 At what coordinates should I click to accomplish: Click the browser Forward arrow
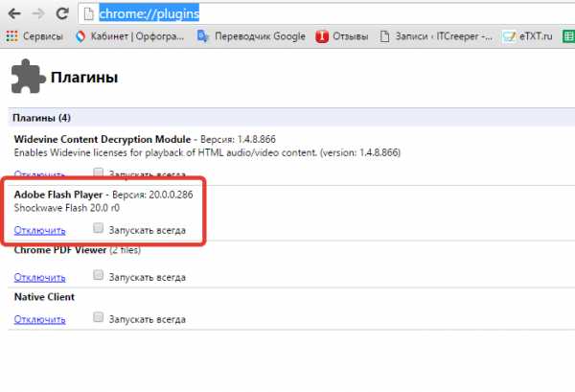[x=38, y=14]
